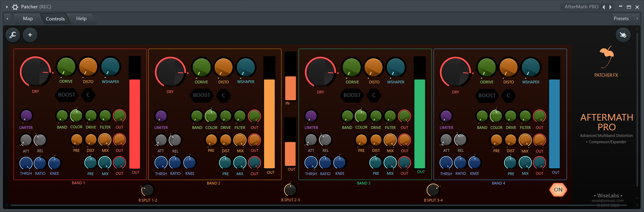Click the Band 2 THRSH knob
Viewport: 644px width, 212px height.
point(161,163)
